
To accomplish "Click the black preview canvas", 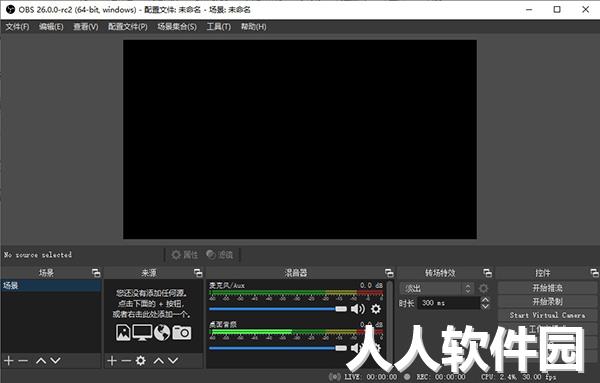I will [300, 139].
